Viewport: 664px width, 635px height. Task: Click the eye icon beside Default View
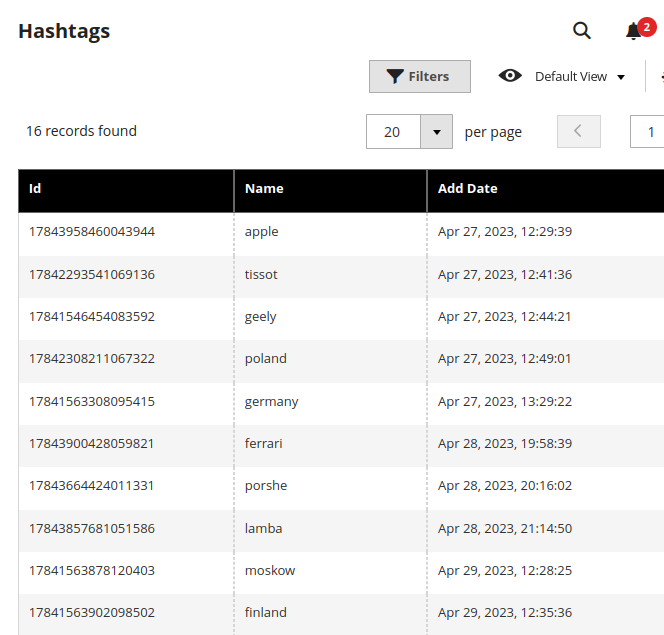(510, 76)
